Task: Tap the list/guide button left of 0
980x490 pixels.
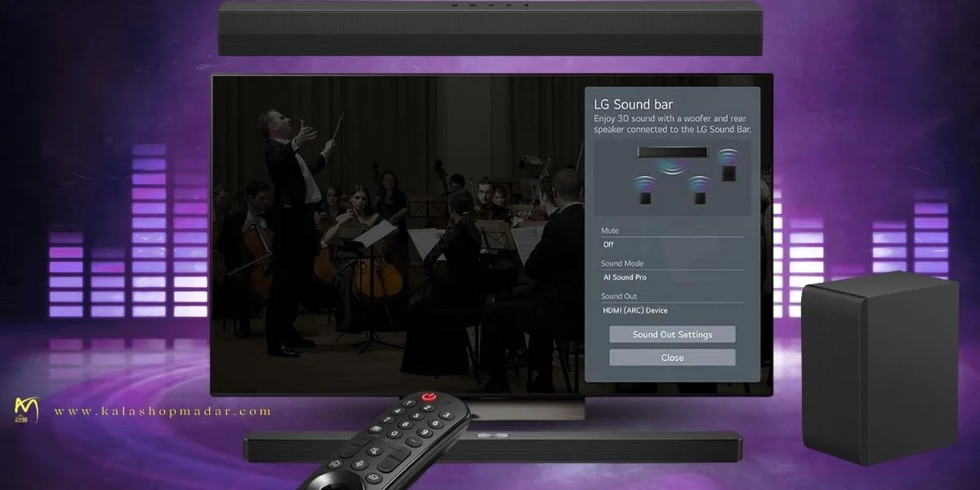Action: click(376, 429)
